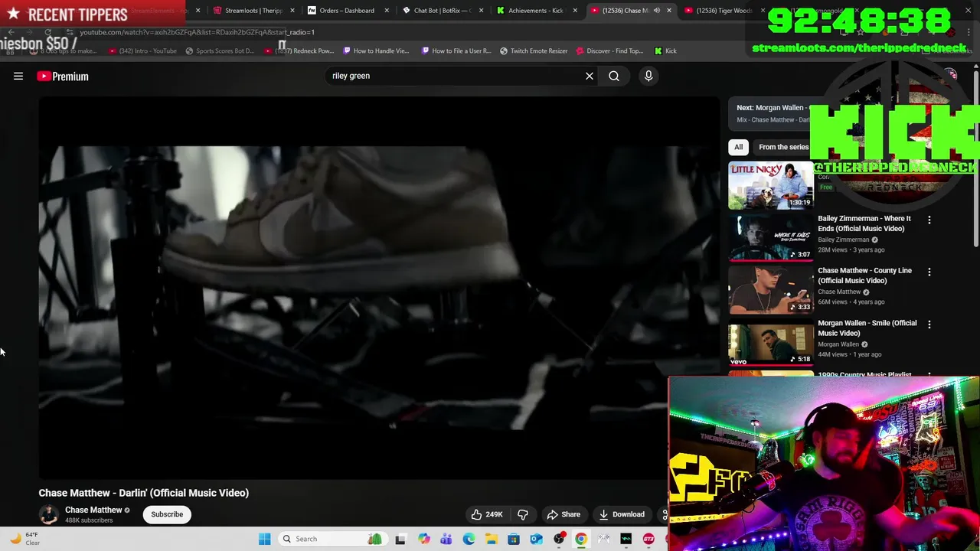
Task: Share the Chase Matthew video
Action: click(x=563, y=514)
